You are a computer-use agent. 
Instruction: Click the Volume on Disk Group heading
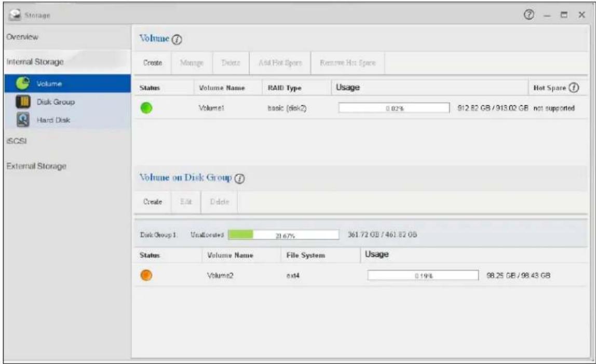click(x=185, y=178)
